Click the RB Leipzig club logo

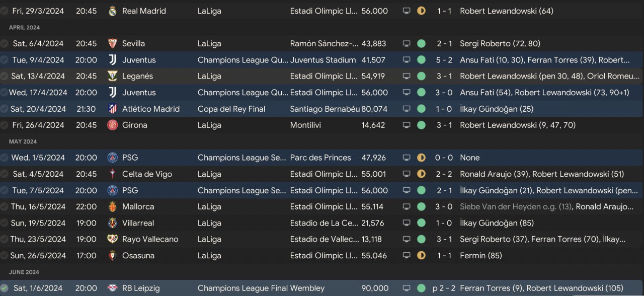coord(113,288)
